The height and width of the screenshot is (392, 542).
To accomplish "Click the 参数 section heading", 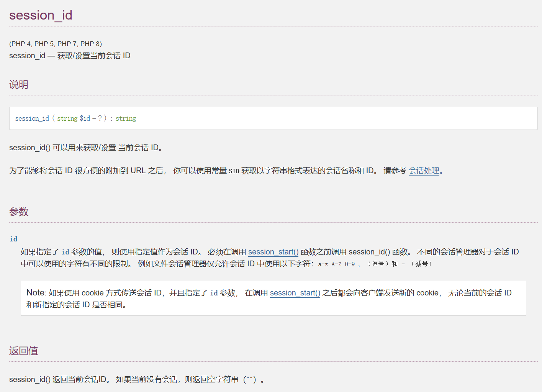I will click(x=19, y=212).
